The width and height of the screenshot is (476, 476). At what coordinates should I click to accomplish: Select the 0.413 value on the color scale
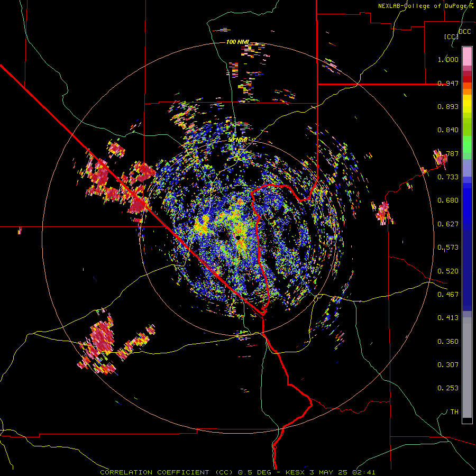pyautogui.click(x=448, y=318)
